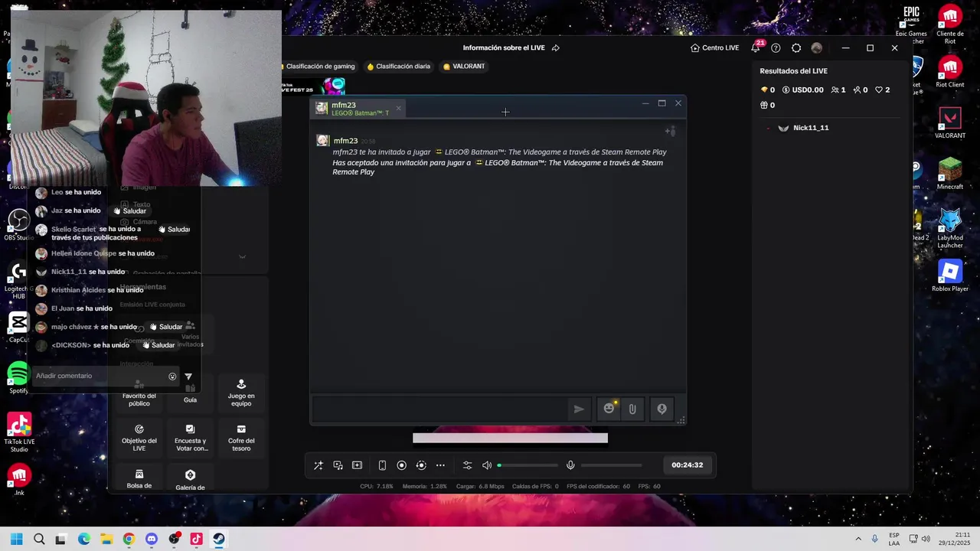Open TikTok LIVE Studio settings gear

tap(796, 47)
